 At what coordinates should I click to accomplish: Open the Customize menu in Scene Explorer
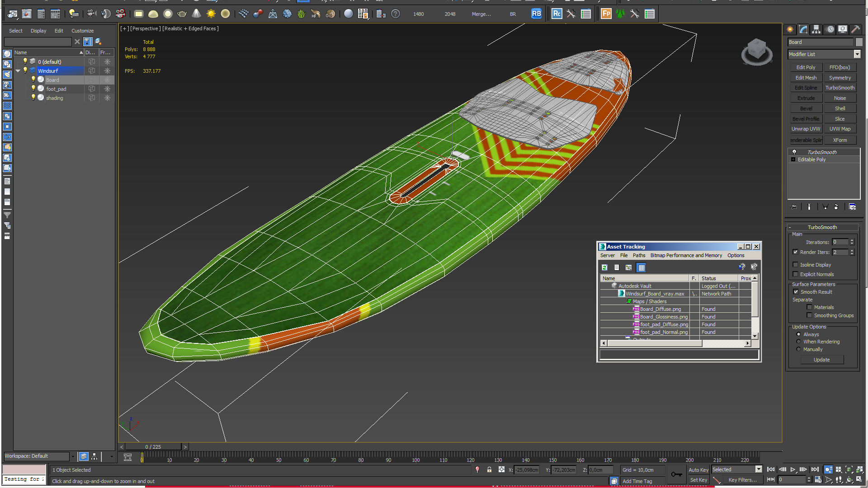(82, 31)
